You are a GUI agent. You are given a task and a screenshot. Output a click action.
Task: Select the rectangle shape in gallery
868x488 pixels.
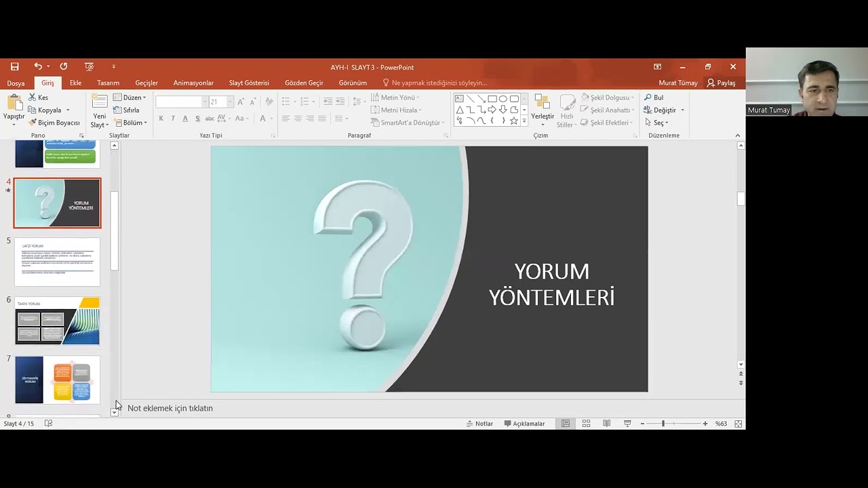tap(492, 98)
